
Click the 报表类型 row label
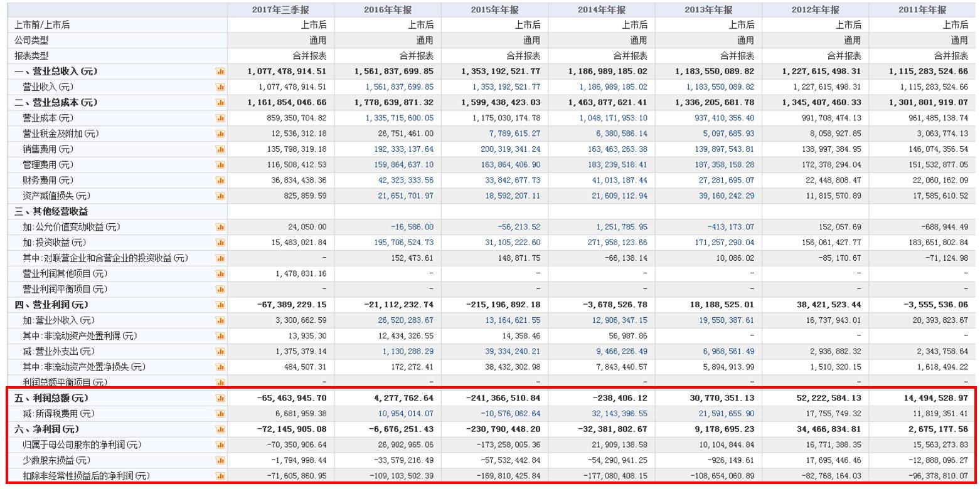click(x=31, y=56)
